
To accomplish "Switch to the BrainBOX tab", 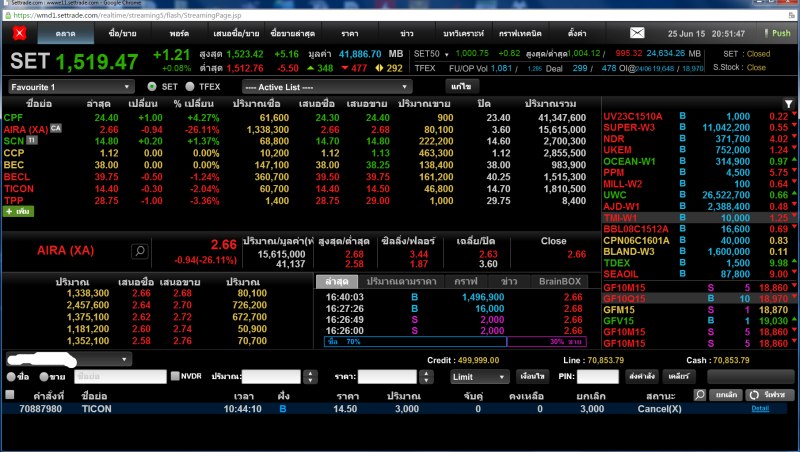I will 560,282.
